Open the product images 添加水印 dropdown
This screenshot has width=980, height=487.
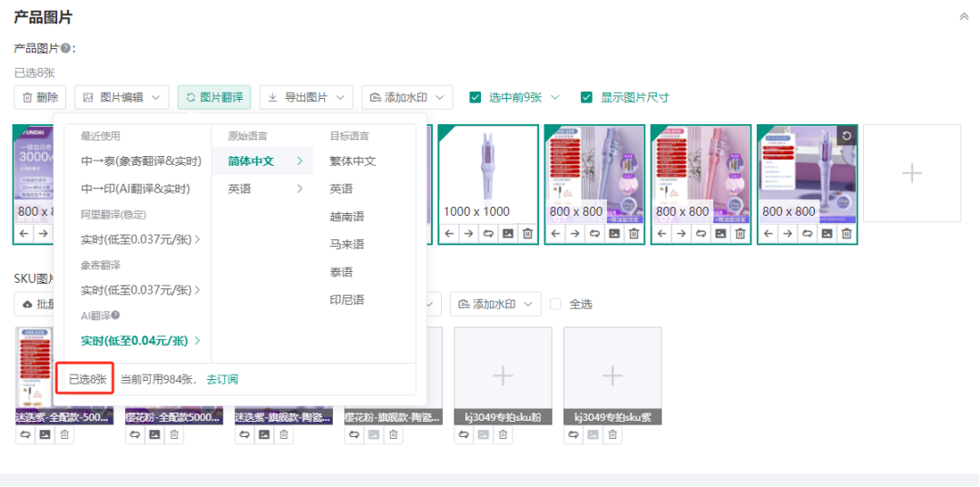pos(407,97)
